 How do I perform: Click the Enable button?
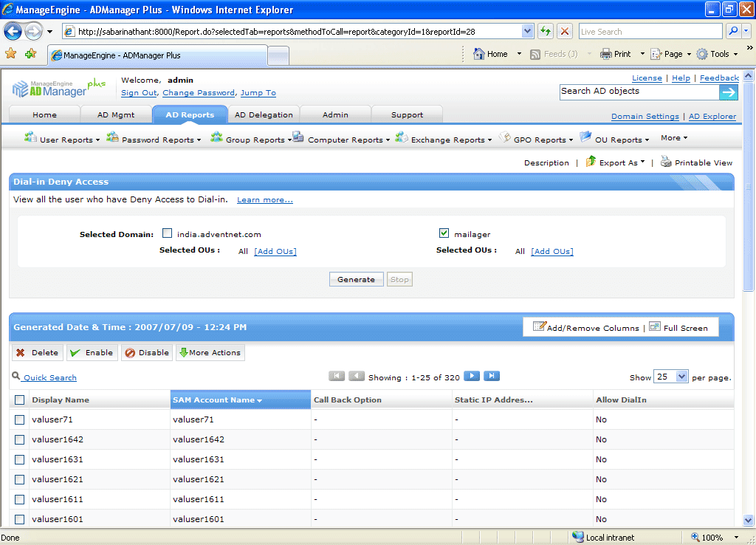pyautogui.click(x=92, y=352)
